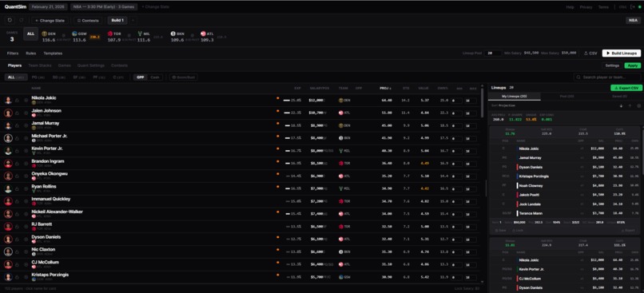Click the Help link
The image size is (644, 293).
[570, 7]
